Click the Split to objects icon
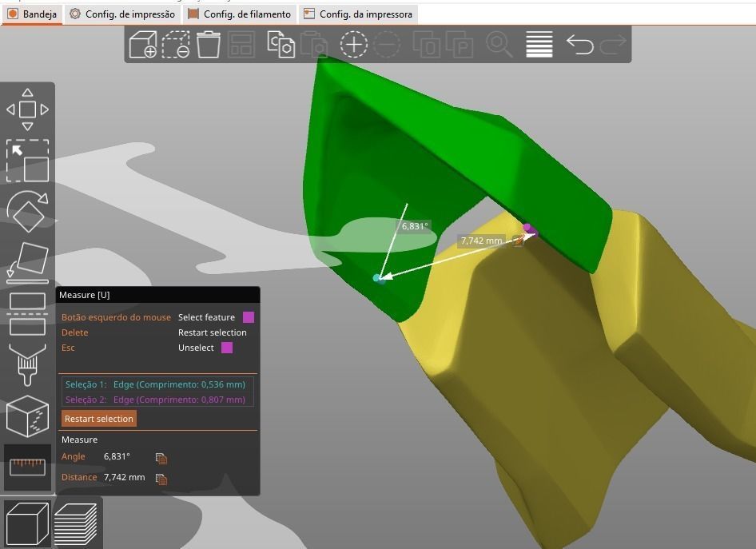This screenshot has height=549, width=756. (427, 44)
